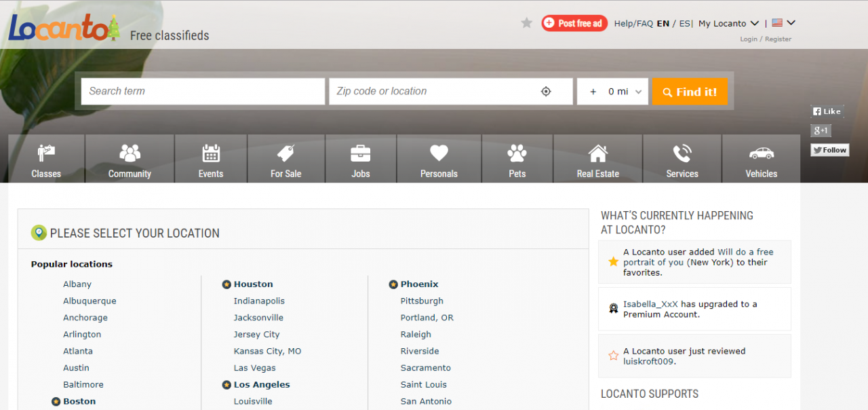The height and width of the screenshot is (410, 868).
Task: Open the Community category icon
Action: (x=130, y=153)
